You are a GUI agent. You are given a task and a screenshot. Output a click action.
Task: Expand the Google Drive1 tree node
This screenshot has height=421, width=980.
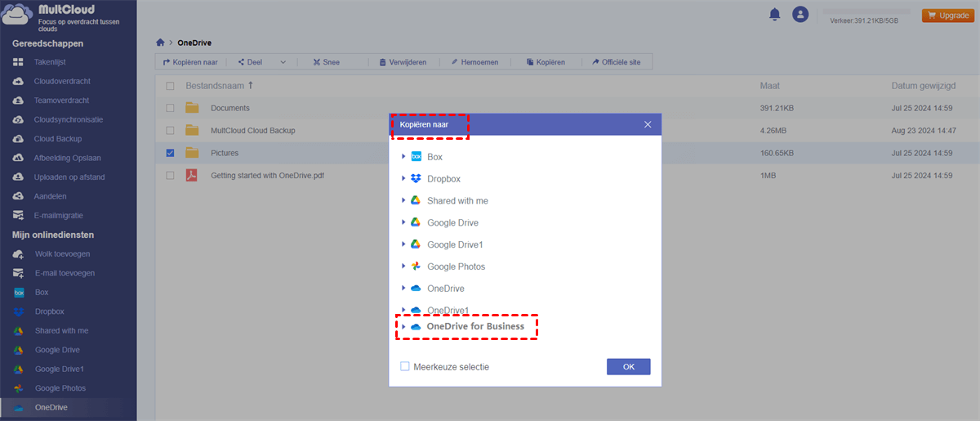tap(403, 244)
